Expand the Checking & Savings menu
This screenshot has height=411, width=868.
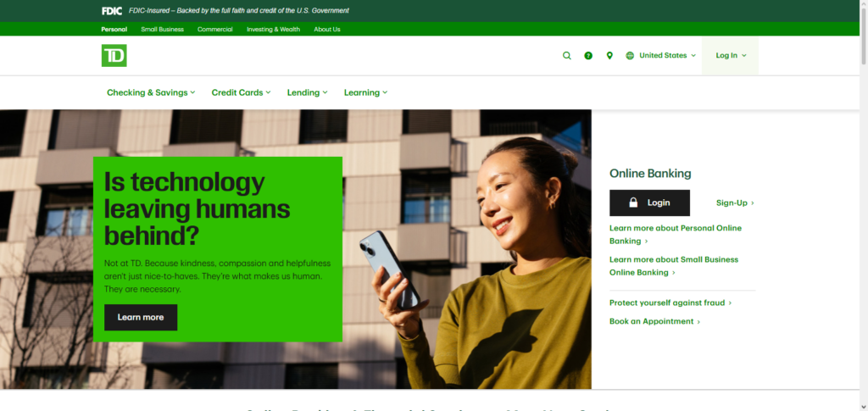[151, 92]
